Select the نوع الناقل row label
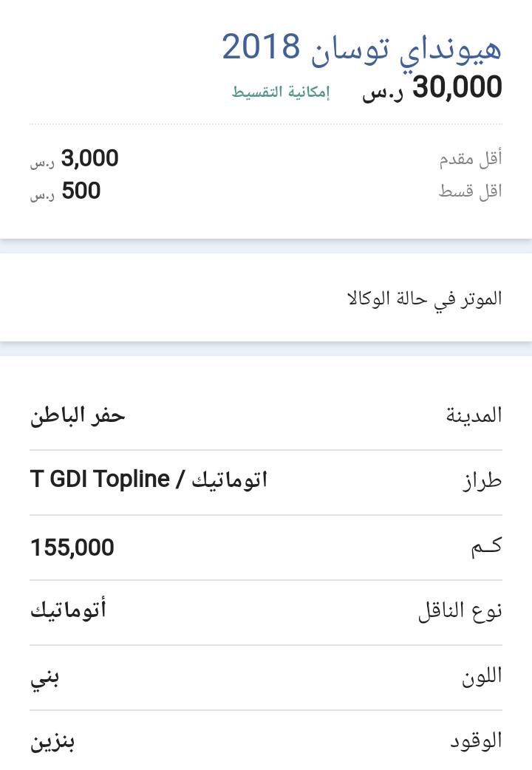Image resolution: width=532 pixels, height=770 pixels. pyautogui.click(x=460, y=611)
